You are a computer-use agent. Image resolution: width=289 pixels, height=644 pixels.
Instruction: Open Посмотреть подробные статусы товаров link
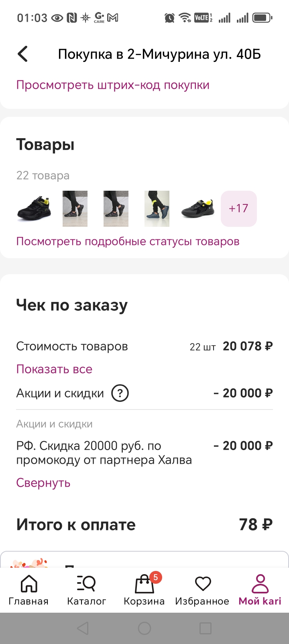coord(128,241)
